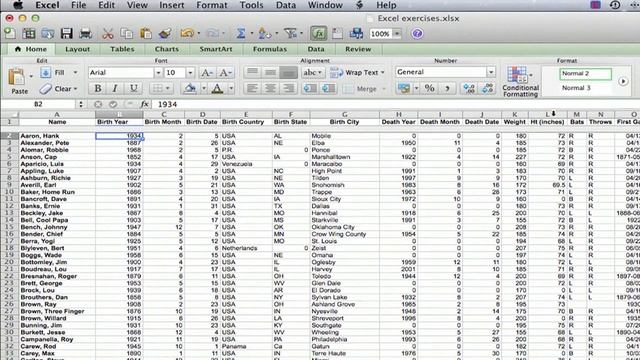The width and height of the screenshot is (640, 360).
Task: Switch to the Formulas ribbon tab
Action: [x=270, y=49]
